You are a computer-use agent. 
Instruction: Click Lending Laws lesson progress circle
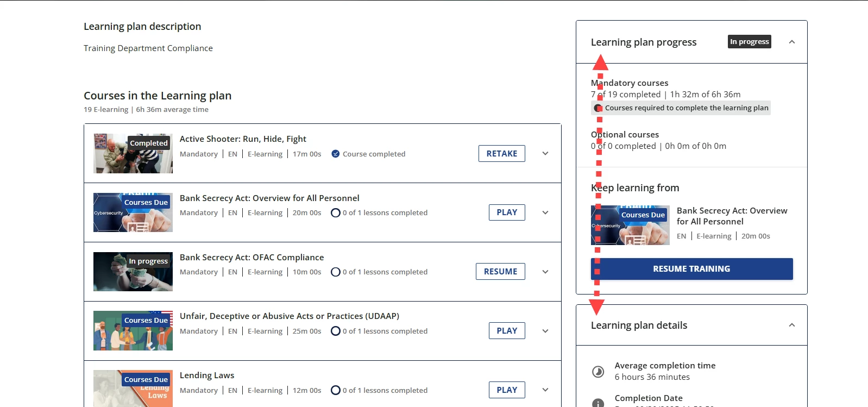tap(336, 390)
